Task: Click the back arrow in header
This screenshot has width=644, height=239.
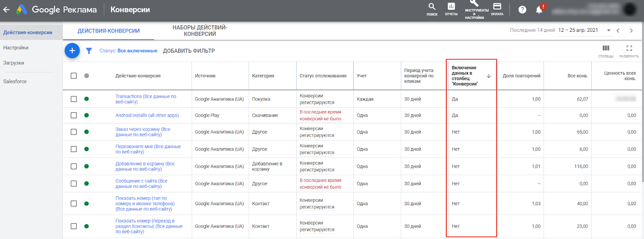Action: point(6,10)
